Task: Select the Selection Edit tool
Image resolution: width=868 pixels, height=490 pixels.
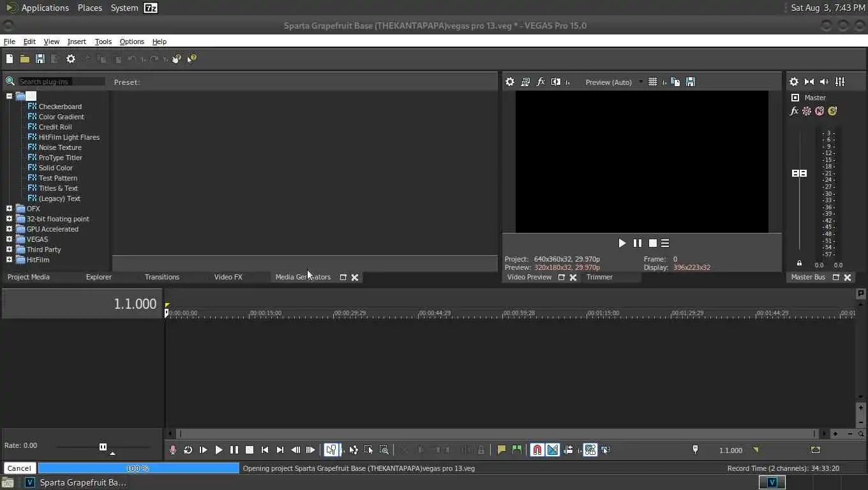Action: (x=369, y=450)
